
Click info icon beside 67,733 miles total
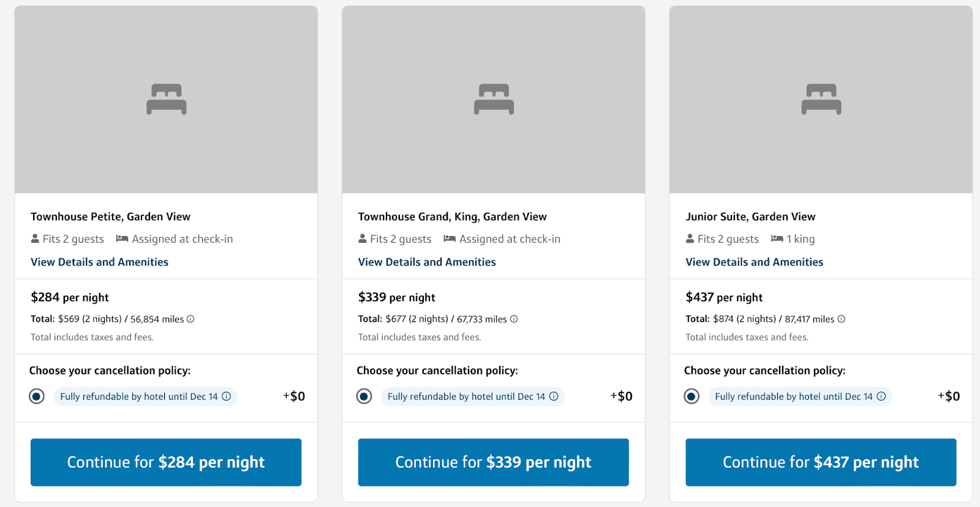point(514,319)
